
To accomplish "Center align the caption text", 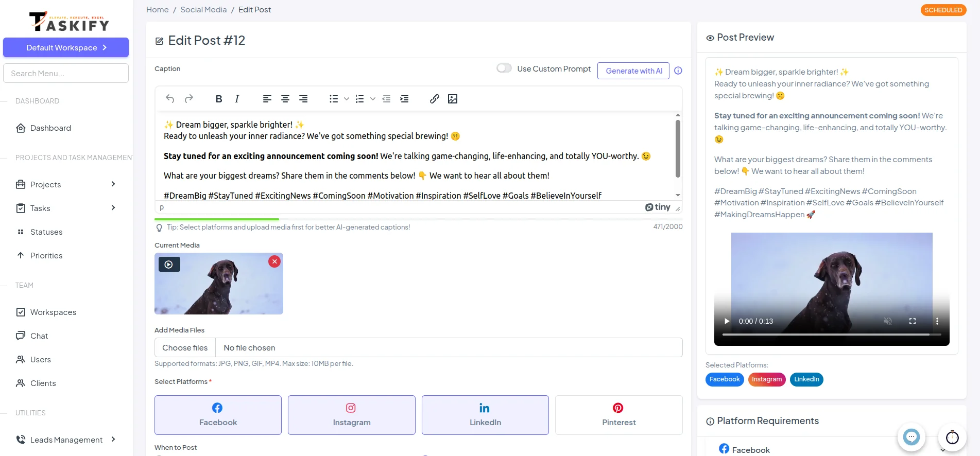I will point(285,99).
